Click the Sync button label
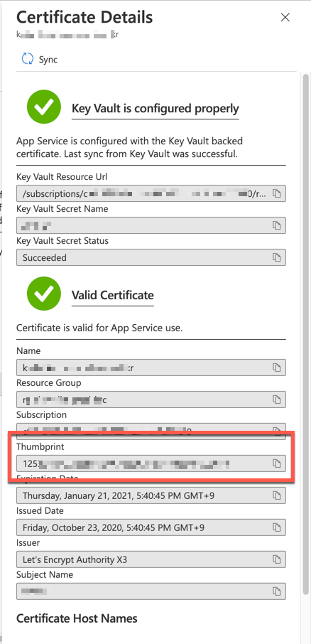 coord(48,60)
